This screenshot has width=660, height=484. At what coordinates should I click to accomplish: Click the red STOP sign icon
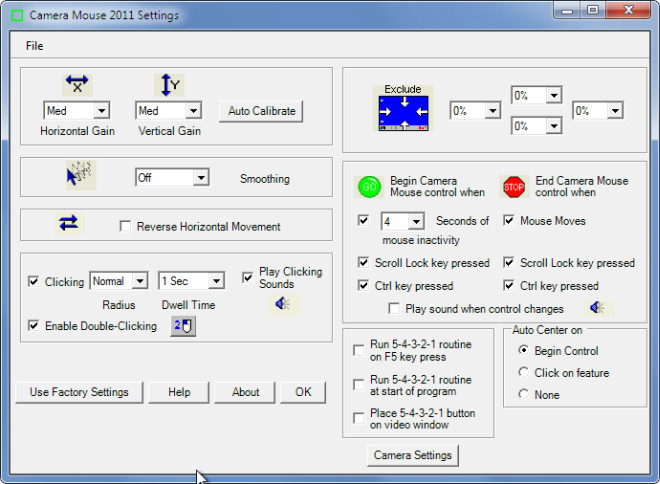click(514, 187)
